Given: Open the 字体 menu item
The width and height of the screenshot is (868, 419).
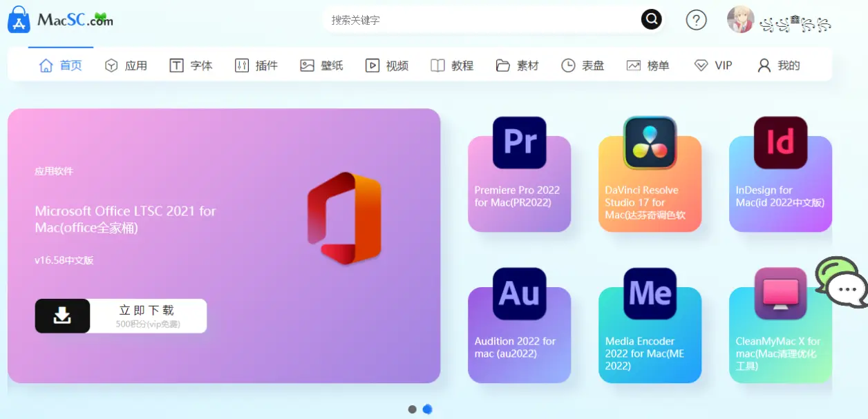Looking at the screenshot, I should 201,66.
